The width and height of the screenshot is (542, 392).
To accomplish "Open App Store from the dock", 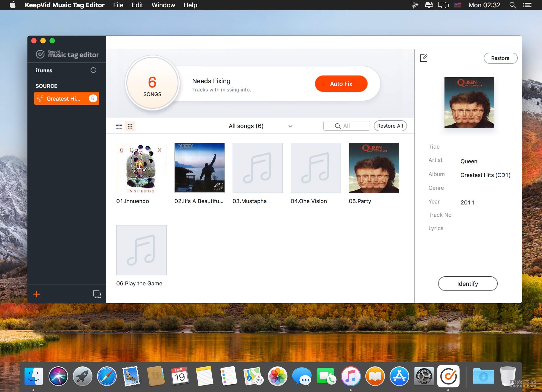I will (399, 376).
